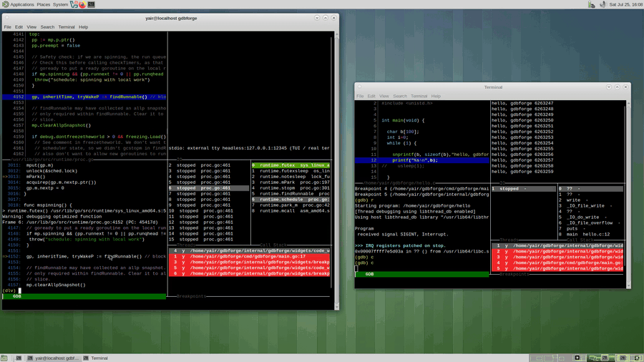Select frame 8 main hello.c:12
The width and height of the screenshot is (644, 362).
(x=590, y=235)
